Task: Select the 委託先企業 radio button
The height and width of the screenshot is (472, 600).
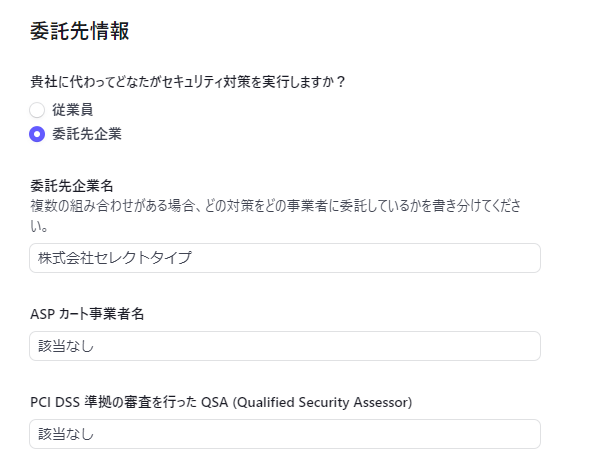Action: coord(37,133)
